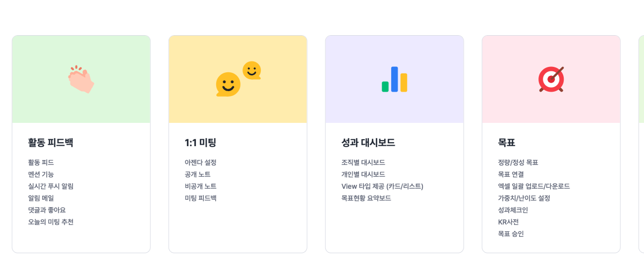Click the smiley chat bubbles icon
This screenshot has width=644, height=275.
click(238, 79)
